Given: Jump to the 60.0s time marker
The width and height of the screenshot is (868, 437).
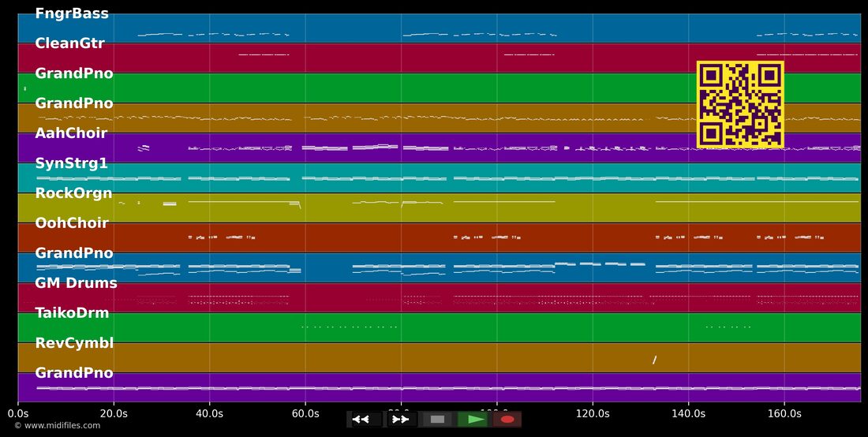Looking at the screenshot, I should (x=305, y=413).
